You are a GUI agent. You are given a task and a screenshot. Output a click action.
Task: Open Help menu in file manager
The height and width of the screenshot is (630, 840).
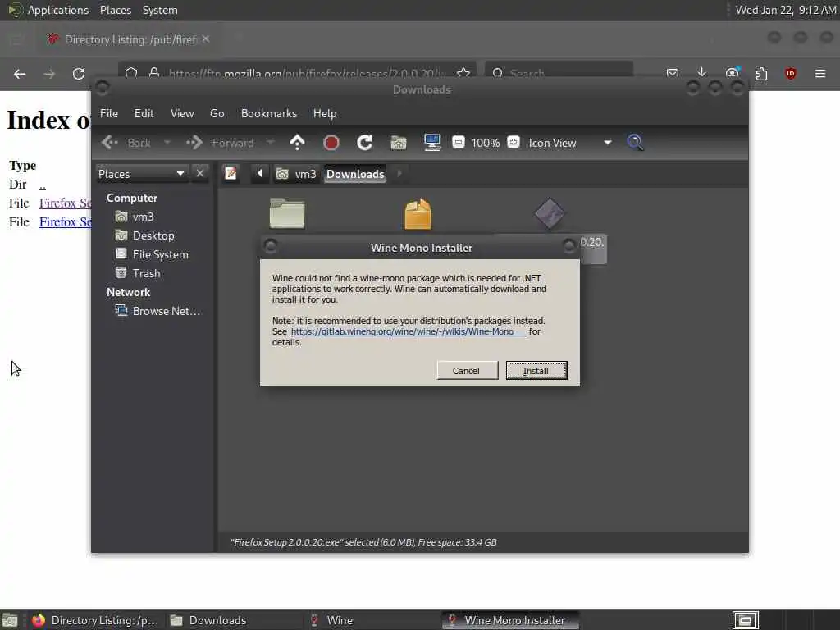[x=325, y=113]
